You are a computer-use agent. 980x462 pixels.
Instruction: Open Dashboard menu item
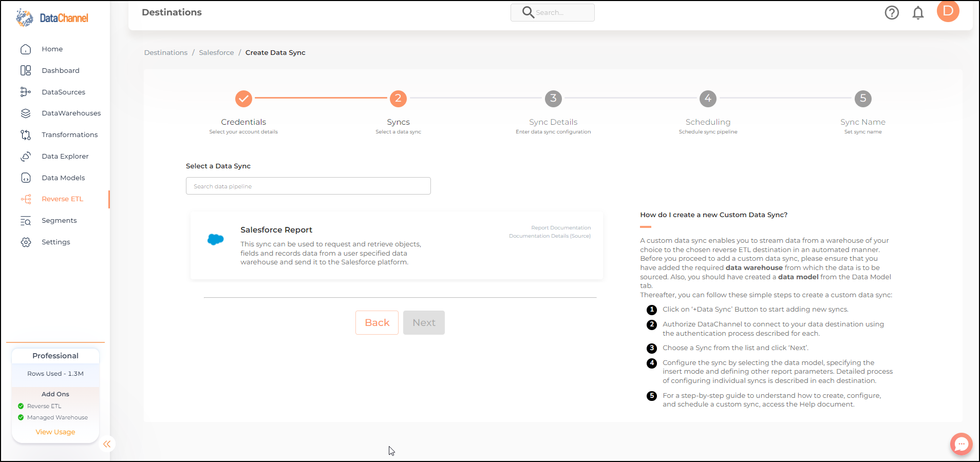(61, 71)
